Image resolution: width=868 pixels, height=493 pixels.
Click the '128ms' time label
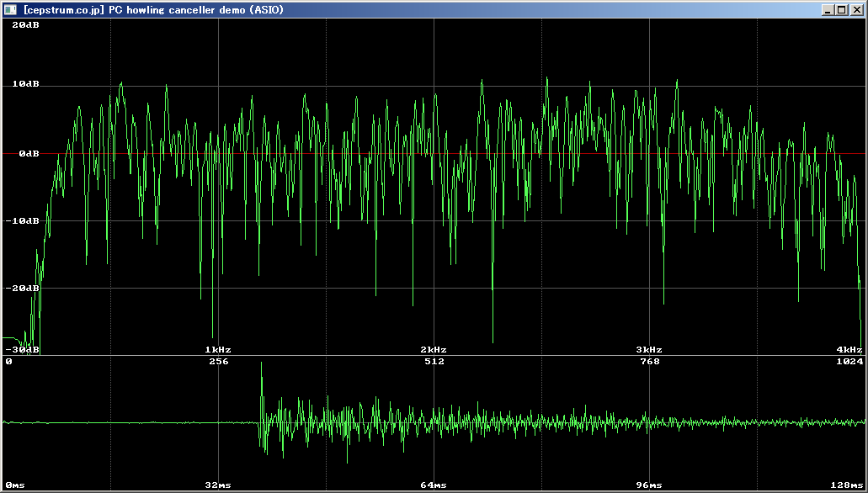[x=847, y=485]
